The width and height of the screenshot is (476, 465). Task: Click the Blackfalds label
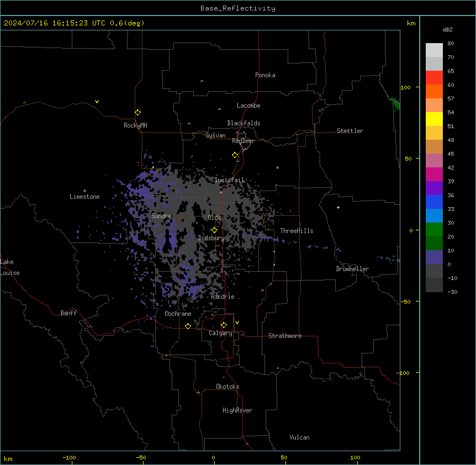[244, 123]
